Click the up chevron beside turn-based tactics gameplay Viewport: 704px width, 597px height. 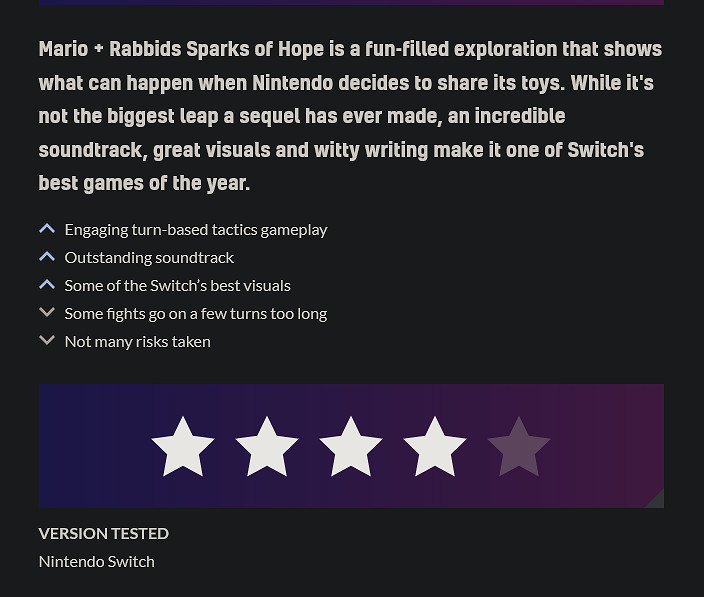pyautogui.click(x=47, y=229)
